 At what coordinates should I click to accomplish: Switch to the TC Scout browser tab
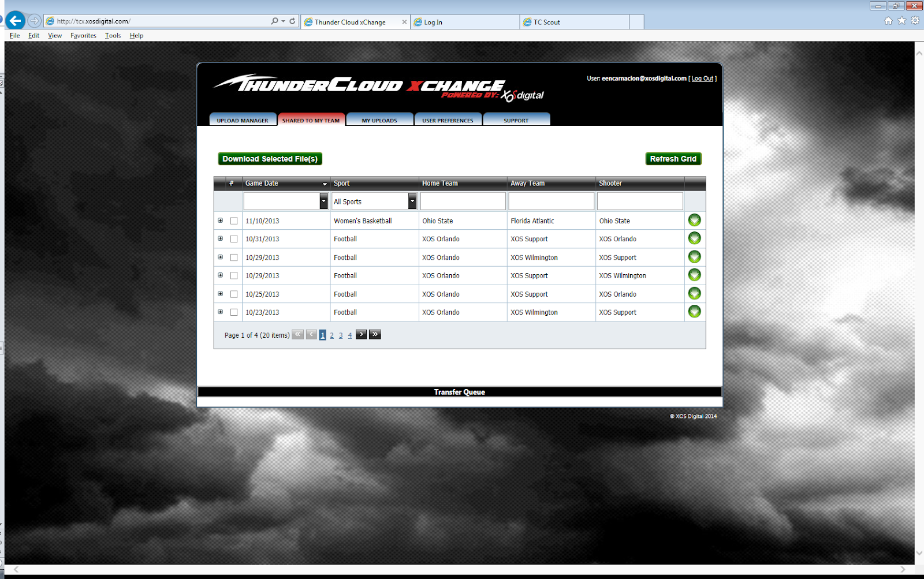[x=575, y=22]
